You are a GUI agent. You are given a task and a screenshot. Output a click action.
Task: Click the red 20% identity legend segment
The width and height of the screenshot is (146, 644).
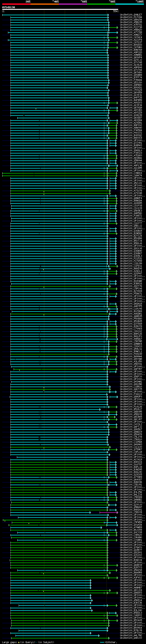pyautogui.click(x=16, y=4)
